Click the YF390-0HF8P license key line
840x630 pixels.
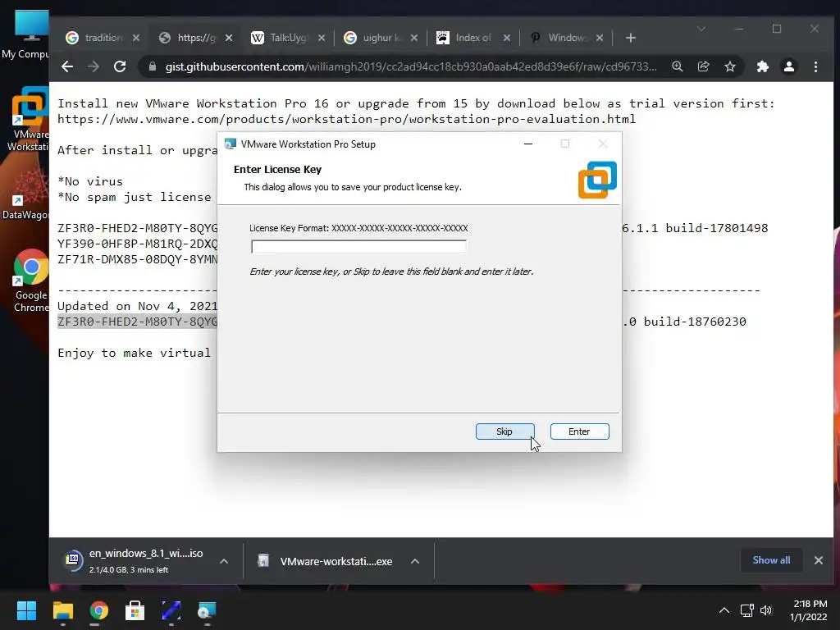click(137, 244)
